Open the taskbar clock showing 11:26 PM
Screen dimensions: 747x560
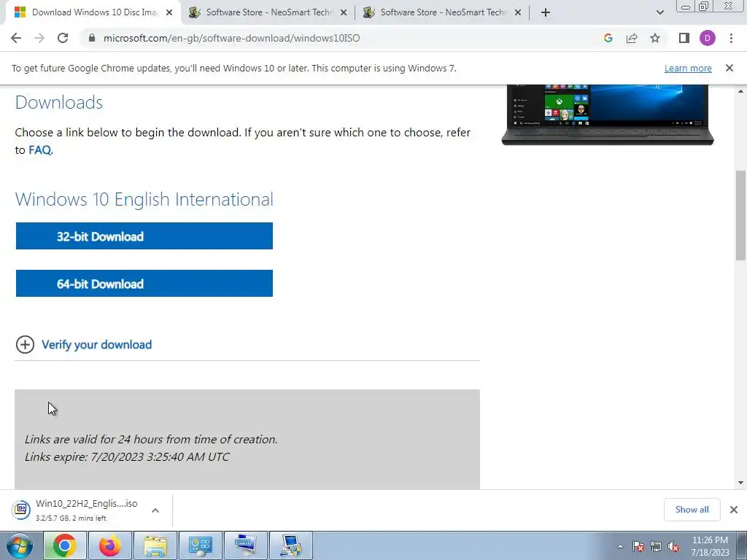click(710, 546)
